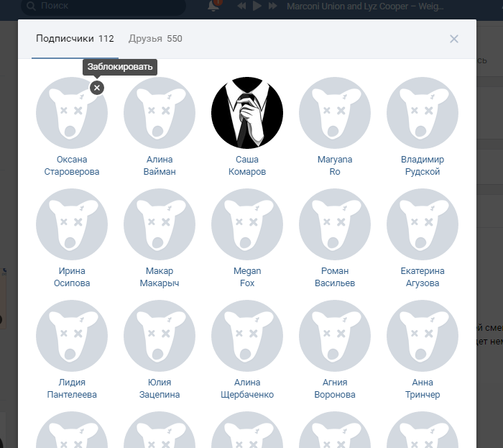Open the Роман Васильев profile link
503x448 pixels.
point(335,277)
